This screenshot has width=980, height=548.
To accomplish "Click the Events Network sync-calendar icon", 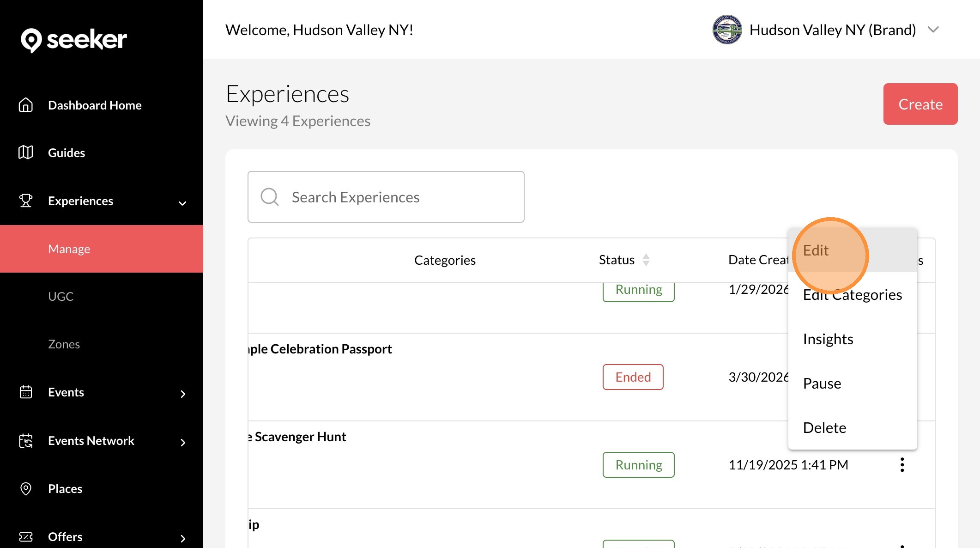I will click(26, 441).
